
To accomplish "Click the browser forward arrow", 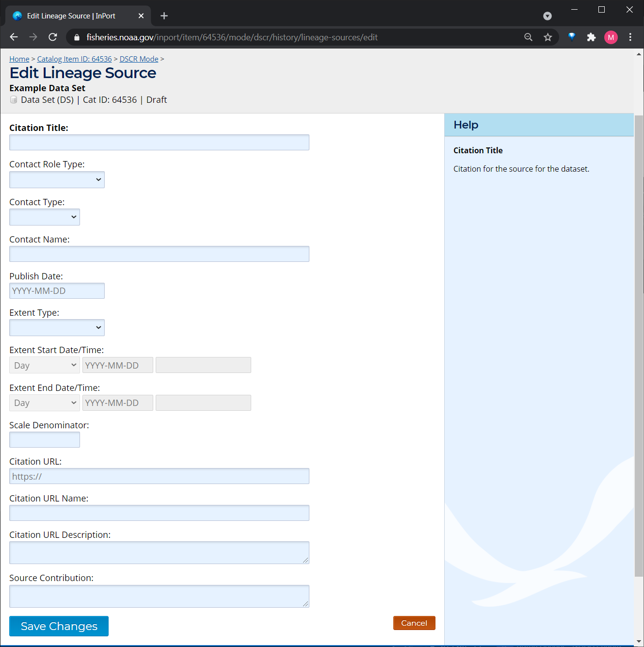I will 33,37.
